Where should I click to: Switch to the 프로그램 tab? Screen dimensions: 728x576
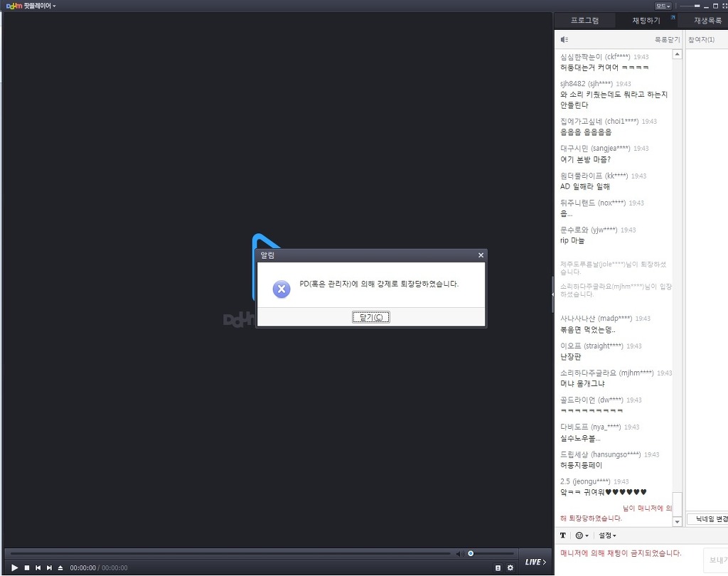[584, 21]
